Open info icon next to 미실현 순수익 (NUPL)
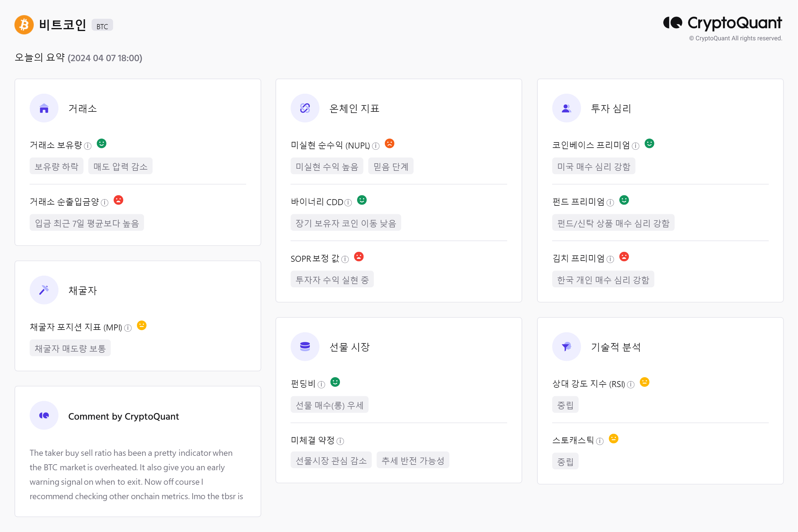 click(x=376, y=146)
